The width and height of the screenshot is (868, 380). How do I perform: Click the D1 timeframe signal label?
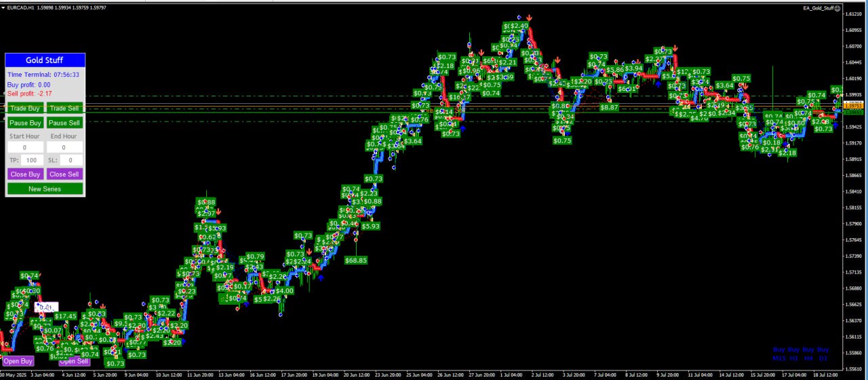click(823, 358)
